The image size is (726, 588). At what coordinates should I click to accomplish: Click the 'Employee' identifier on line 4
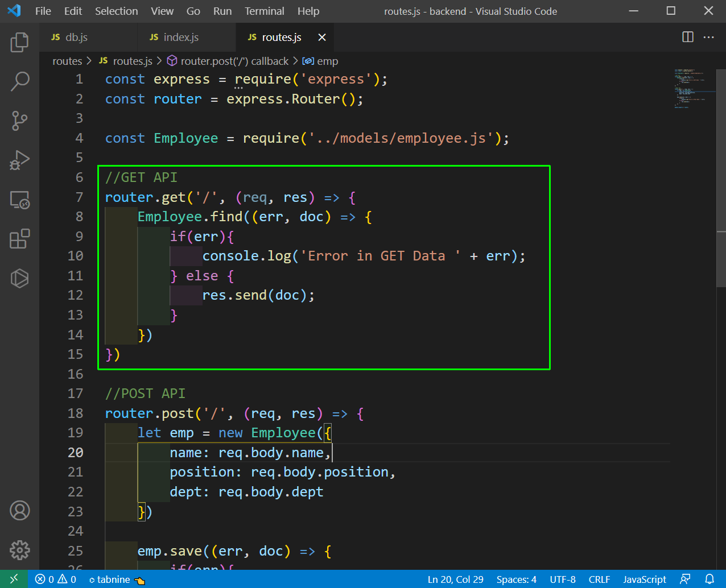(x=185, y=138)
